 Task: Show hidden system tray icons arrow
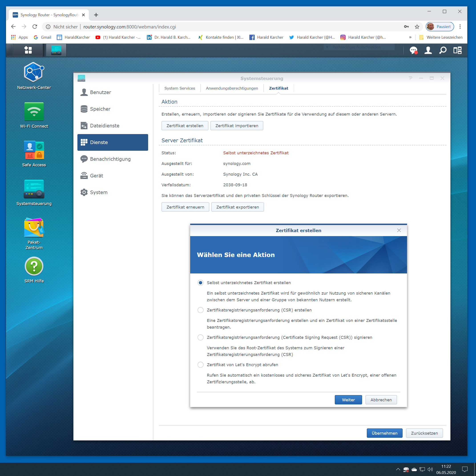[x=398, y=469]
